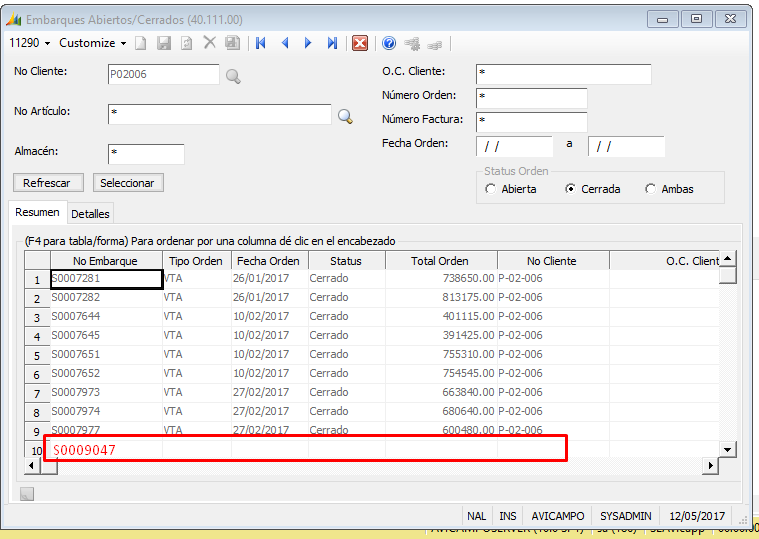Click the lookup magnifier beside No Cliente
759x539 pixels.
[x=233, y=76]
